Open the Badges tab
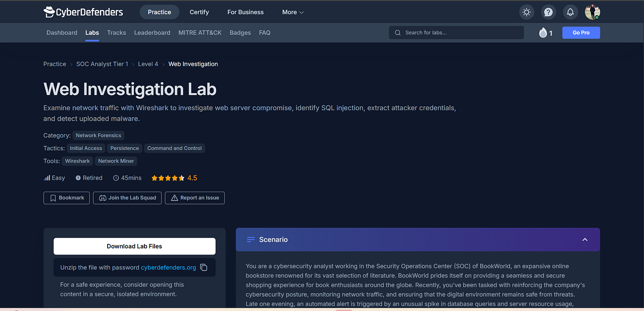 tap(240, 33)
